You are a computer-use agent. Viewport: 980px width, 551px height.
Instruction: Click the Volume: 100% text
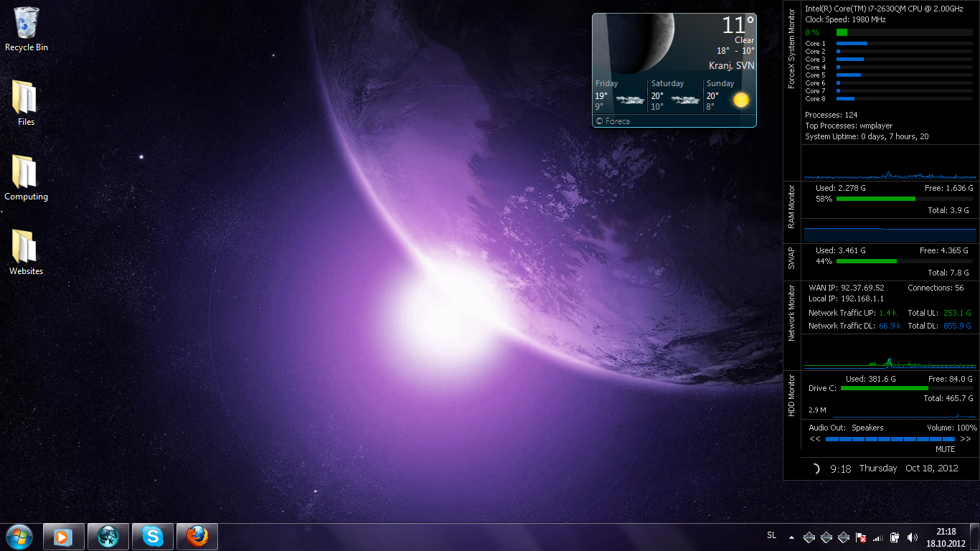coord(951,428)
